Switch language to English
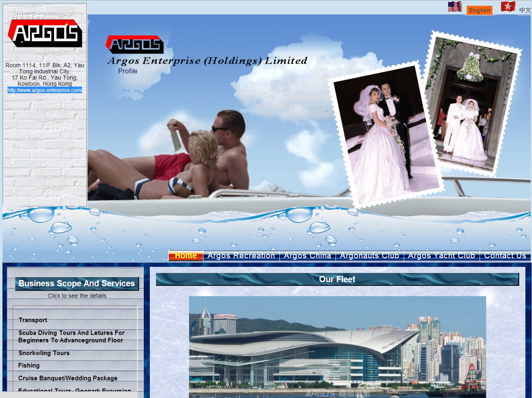The image size is (532, 398). (479, 10)
